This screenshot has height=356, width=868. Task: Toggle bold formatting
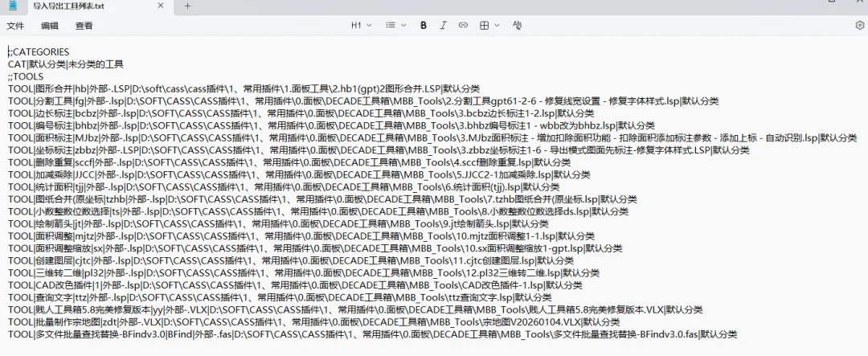424,25
